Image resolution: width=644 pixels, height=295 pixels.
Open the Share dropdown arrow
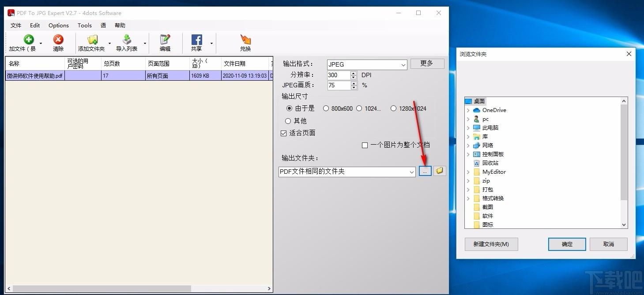point(211,43)
